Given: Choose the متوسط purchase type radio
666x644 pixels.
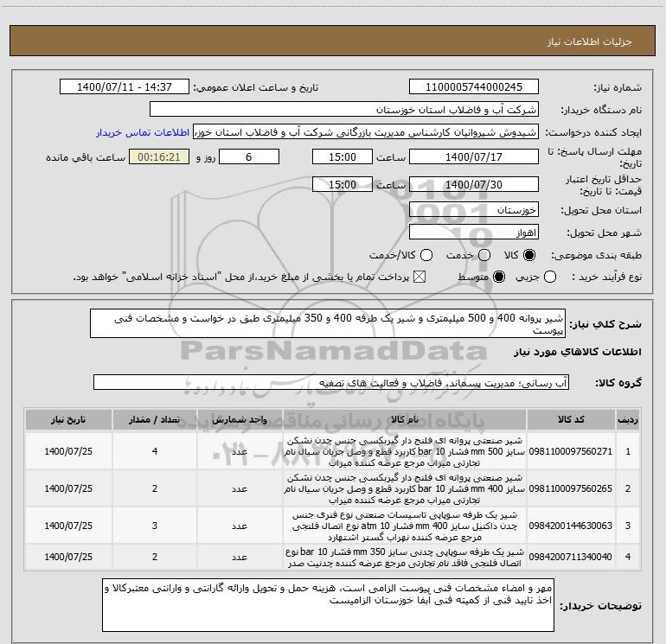Looking at the screenshot, I should pos(499,277).
